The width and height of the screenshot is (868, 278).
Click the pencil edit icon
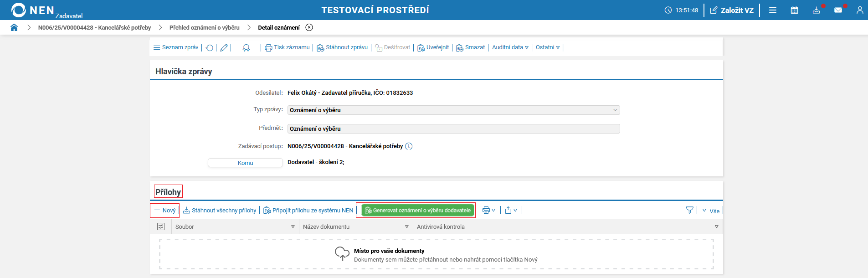224,47
